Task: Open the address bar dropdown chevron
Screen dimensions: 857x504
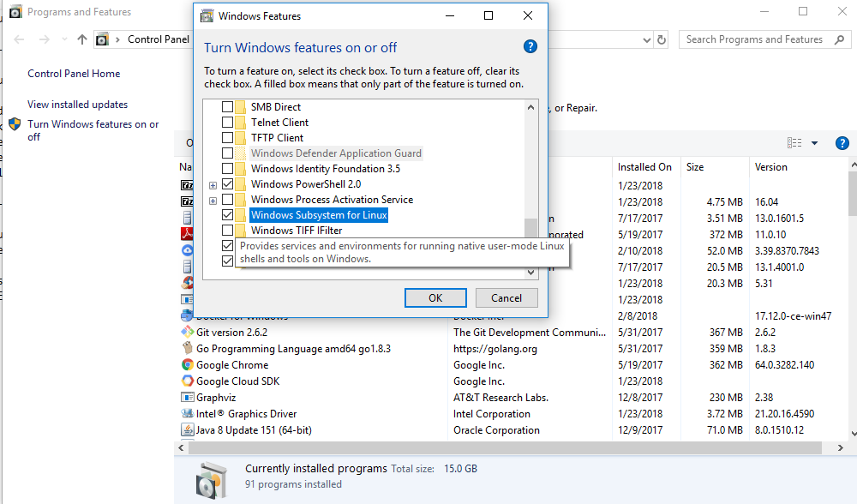Action: pyautogui.click(x=648, y=39)
